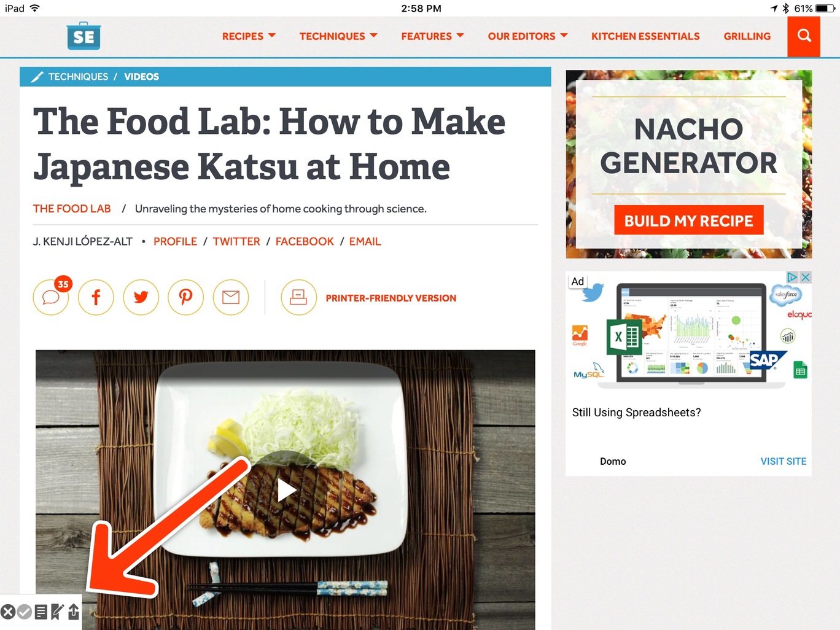Open the site search magnifier

(x=804, y=36)
